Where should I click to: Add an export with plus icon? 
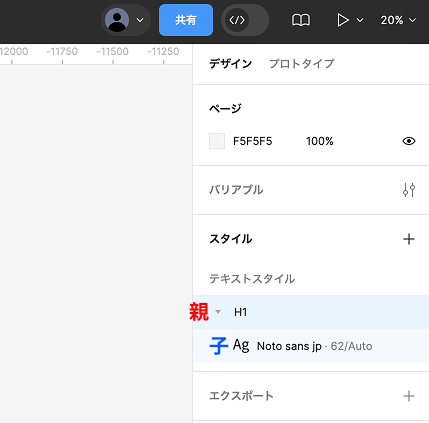click(x=409, y=396)
